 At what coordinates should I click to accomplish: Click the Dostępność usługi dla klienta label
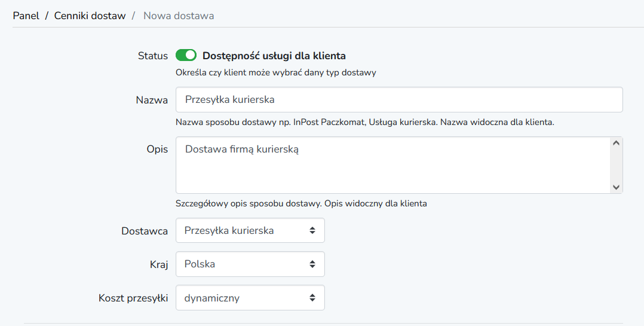tap(274, 56)
